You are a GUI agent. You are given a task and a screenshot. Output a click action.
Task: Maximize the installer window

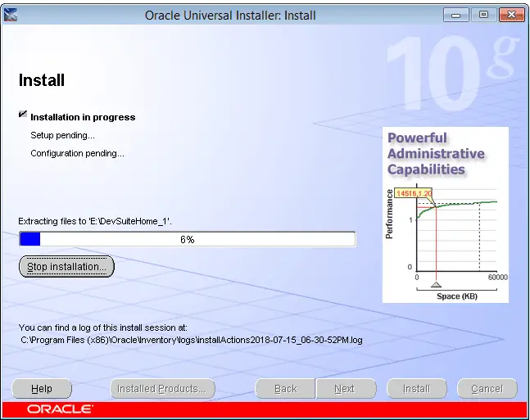[x=483, y=16]
